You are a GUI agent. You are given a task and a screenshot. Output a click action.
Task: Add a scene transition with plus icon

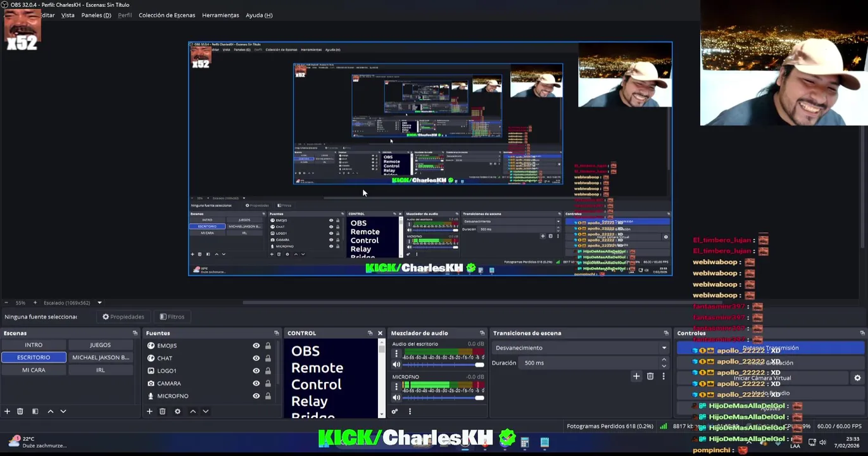click(x=636, y=377)
